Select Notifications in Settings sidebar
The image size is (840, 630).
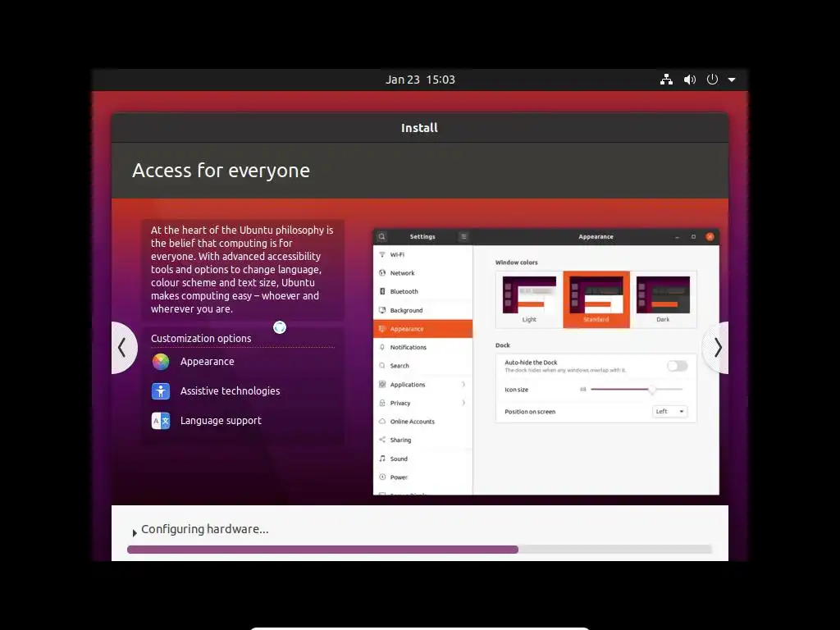(422, 347)
